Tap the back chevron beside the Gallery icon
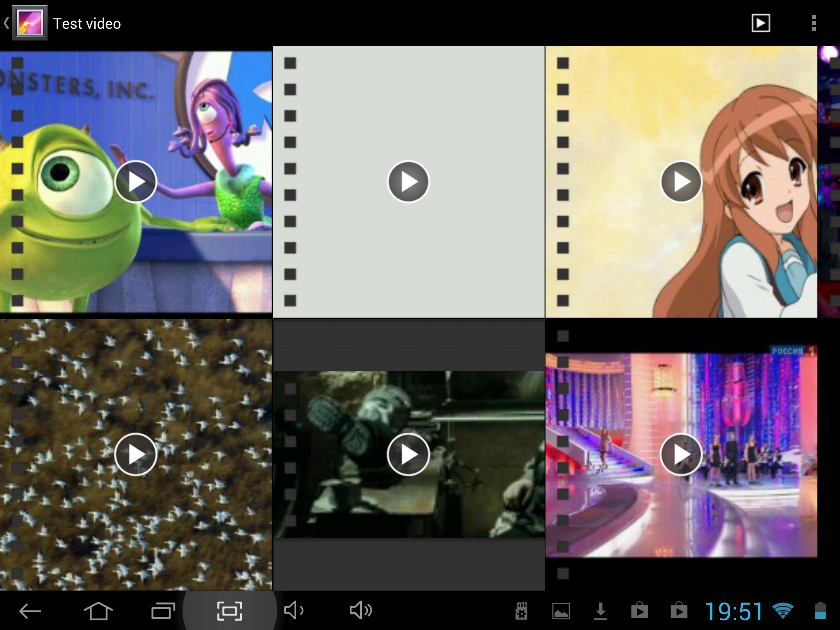This screenshot has height=630, width=840. click(x=6, y=23)
